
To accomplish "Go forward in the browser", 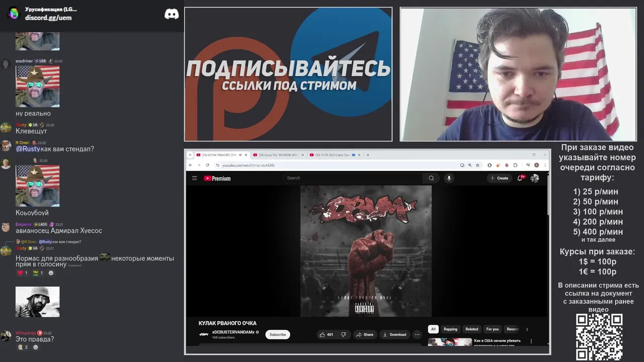I will 199,165.
